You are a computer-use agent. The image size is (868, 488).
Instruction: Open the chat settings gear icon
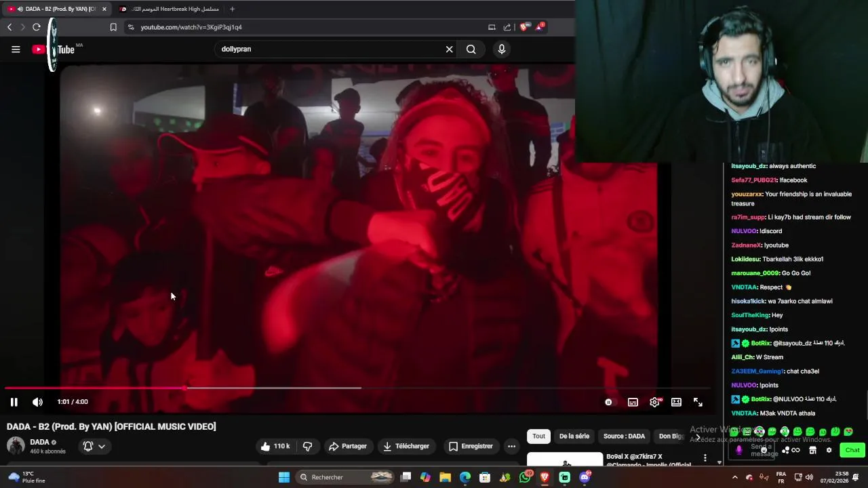[x=829, y=450]
